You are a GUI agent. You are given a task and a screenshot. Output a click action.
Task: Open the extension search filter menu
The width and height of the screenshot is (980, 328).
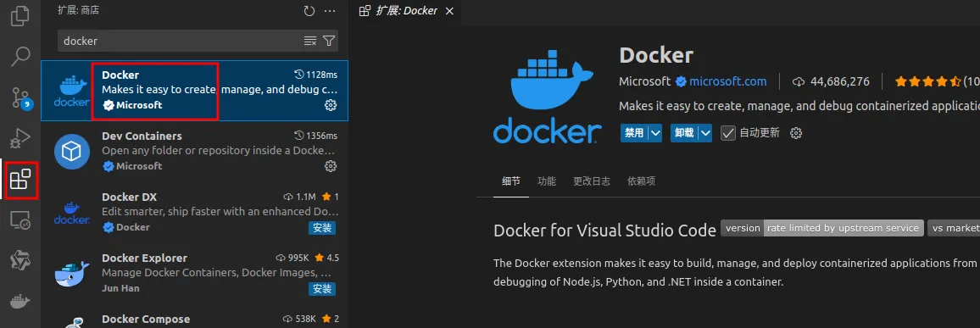[329, 41]
